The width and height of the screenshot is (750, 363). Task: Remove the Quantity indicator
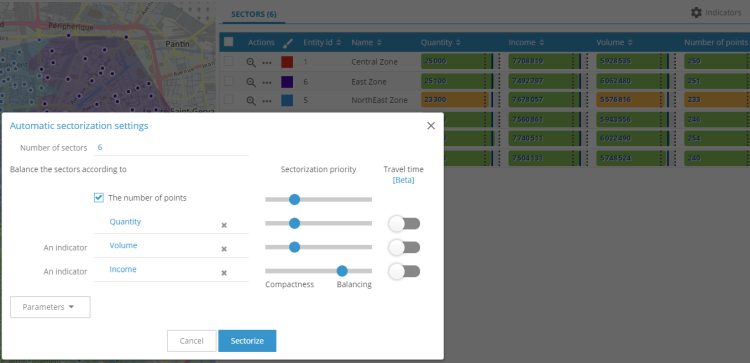(224, 225)
